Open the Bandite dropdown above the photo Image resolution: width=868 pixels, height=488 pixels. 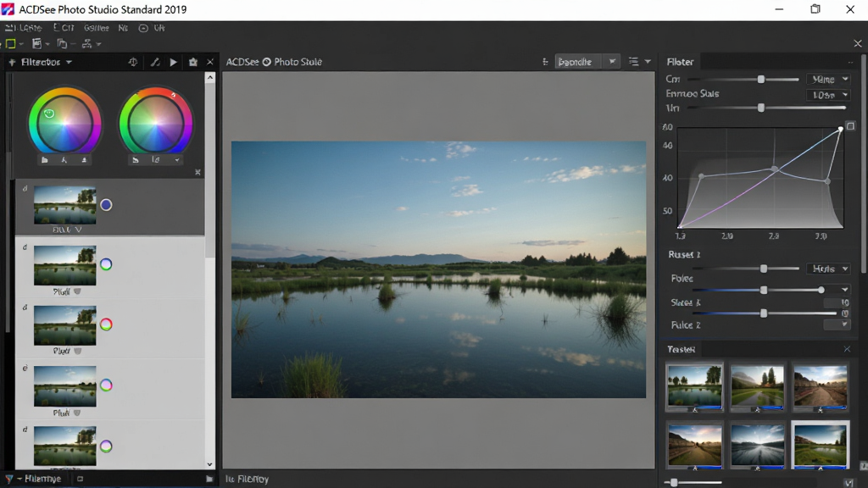tap(587, 62)
